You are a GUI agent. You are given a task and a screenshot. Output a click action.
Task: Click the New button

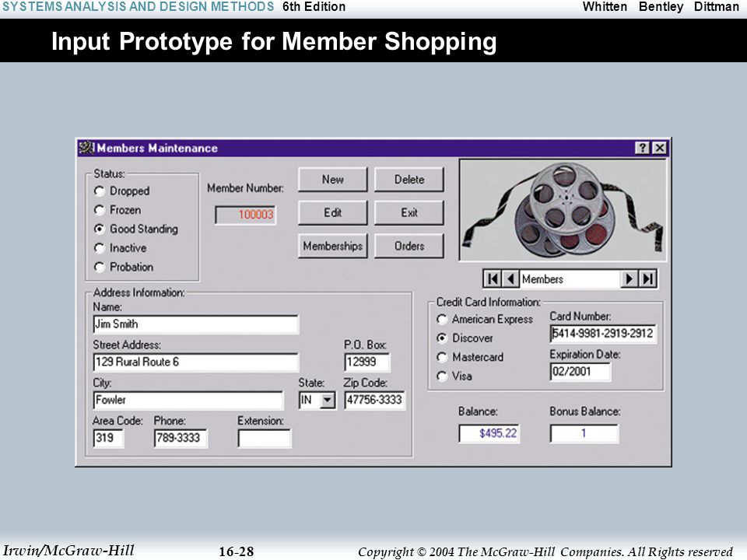tap(332, 180)
